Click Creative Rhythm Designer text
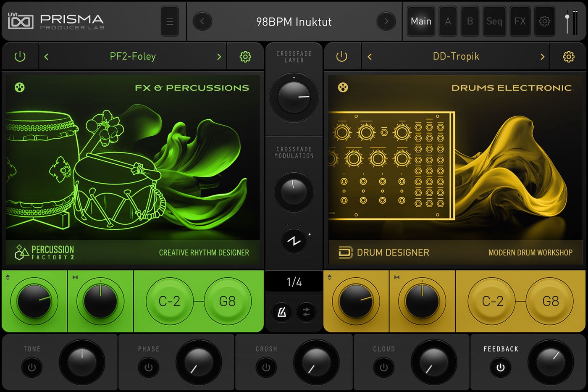The width and height of the screenshot is (588, 392). [x=204, y=253]
